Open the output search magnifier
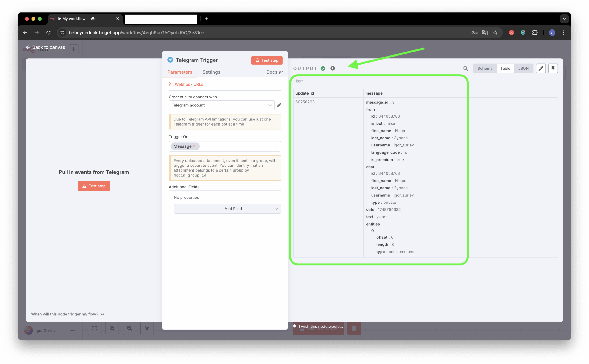Viewport: 589px width, 364px height. click(465, 68)
